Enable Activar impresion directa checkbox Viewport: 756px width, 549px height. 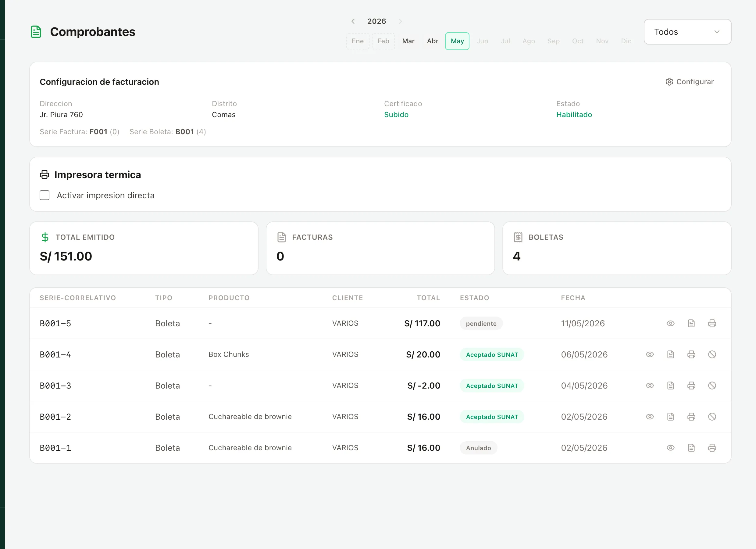44,195
